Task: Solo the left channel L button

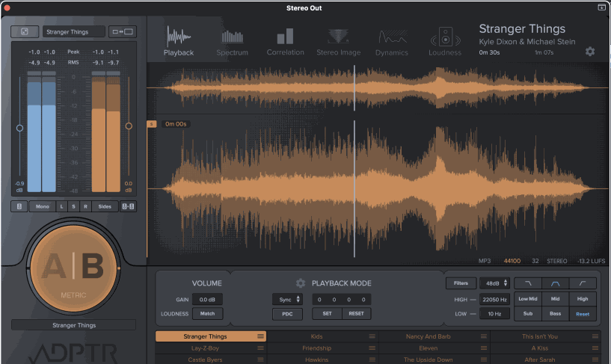Action: pyautogui.click(x=61, y=206)
